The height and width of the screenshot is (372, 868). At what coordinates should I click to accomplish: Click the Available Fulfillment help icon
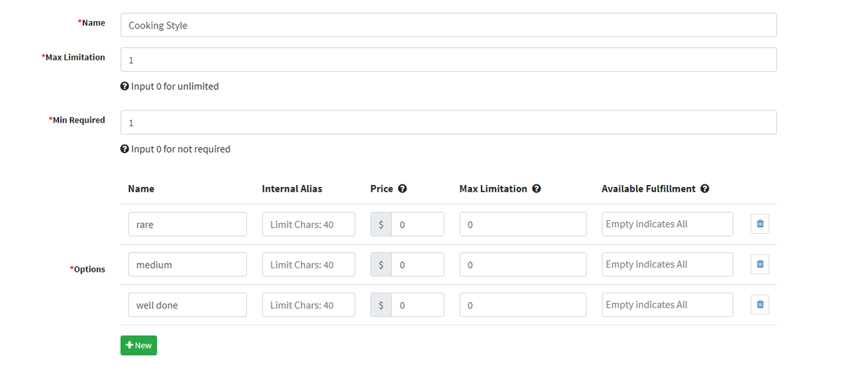click(x=705, y=189)
